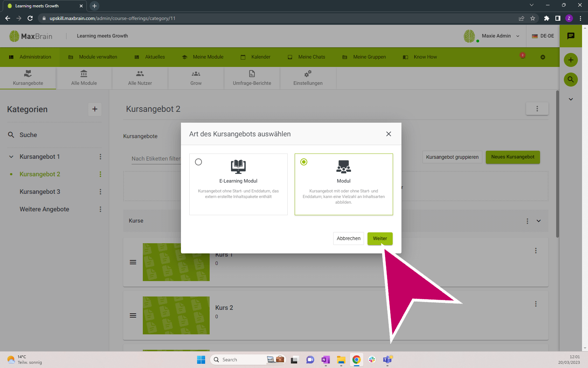Open the Chrome extensions puzzle icon
Screen dimensions: 588x368
[x=547, y=18]
